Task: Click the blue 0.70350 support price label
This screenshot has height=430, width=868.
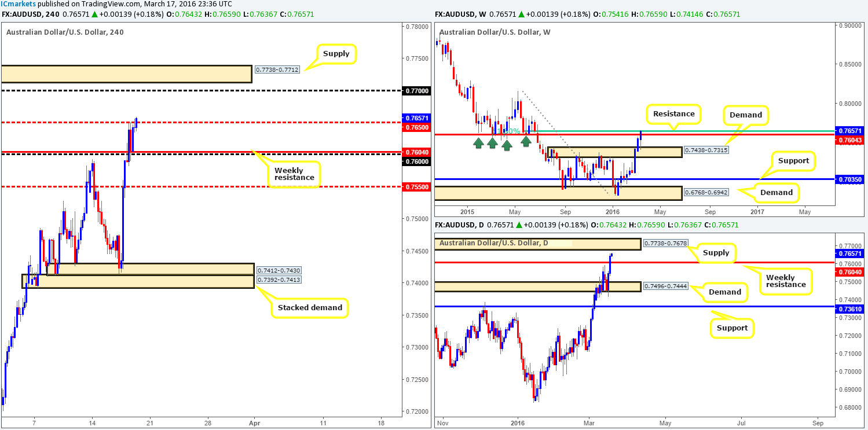Action: point(849,180)
